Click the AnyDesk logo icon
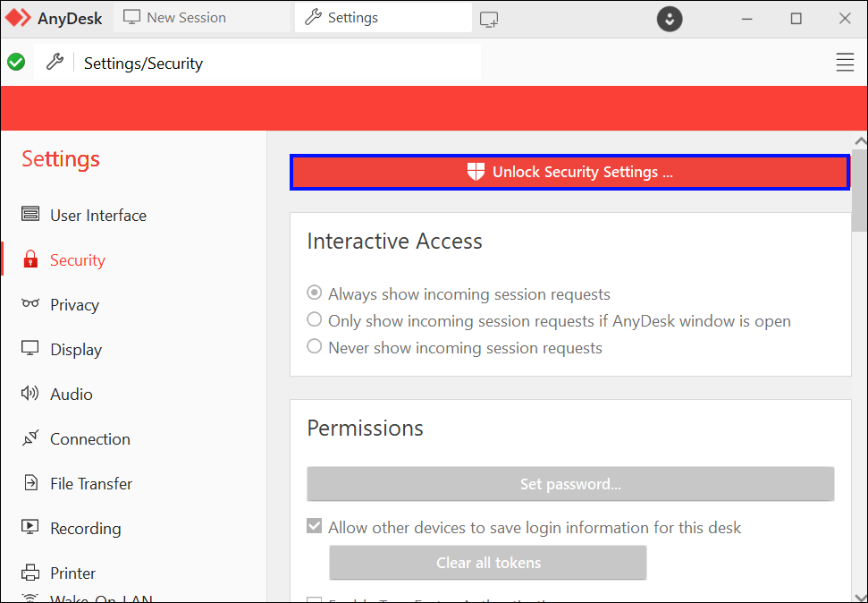The width and height of the screenshot is (868, 603). 19,18
